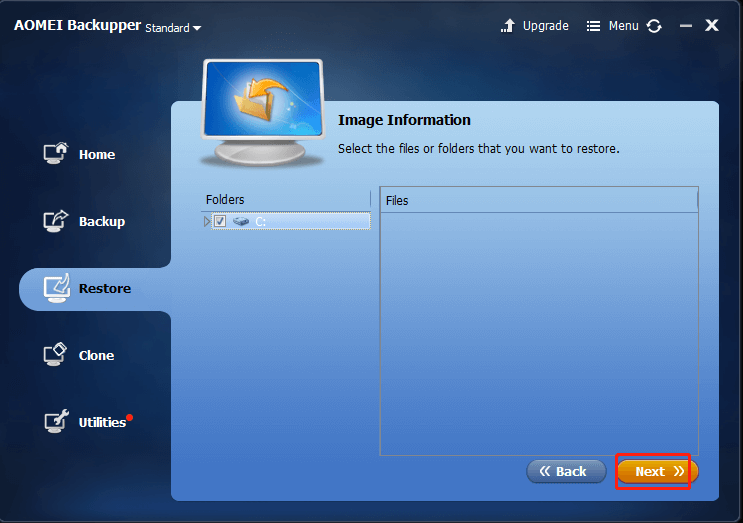The height and width of the screenshot is (523, 743).
Task: Click the C: disk drive icon
Action: pyautogui.click(x=241, y=221)
